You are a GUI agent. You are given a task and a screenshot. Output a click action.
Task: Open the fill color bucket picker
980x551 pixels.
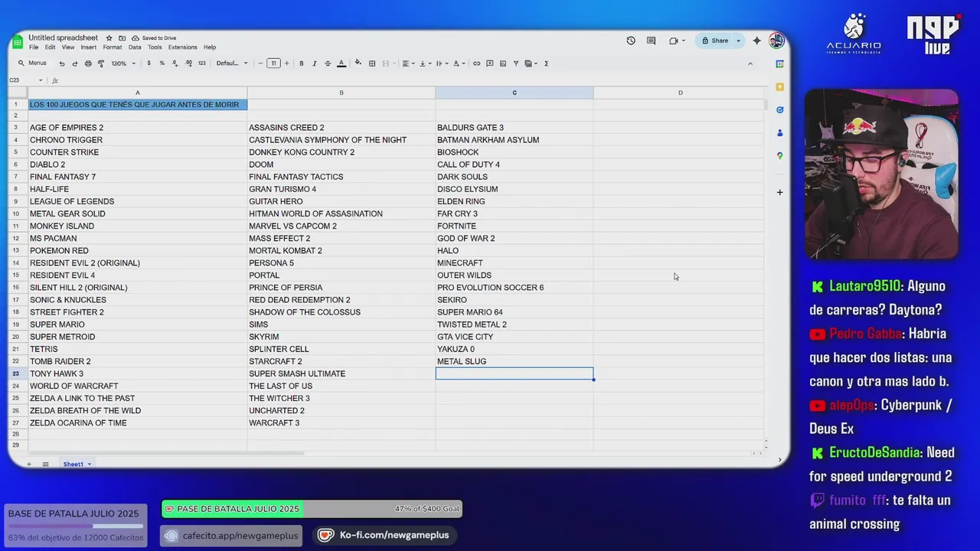click(358, 64)
